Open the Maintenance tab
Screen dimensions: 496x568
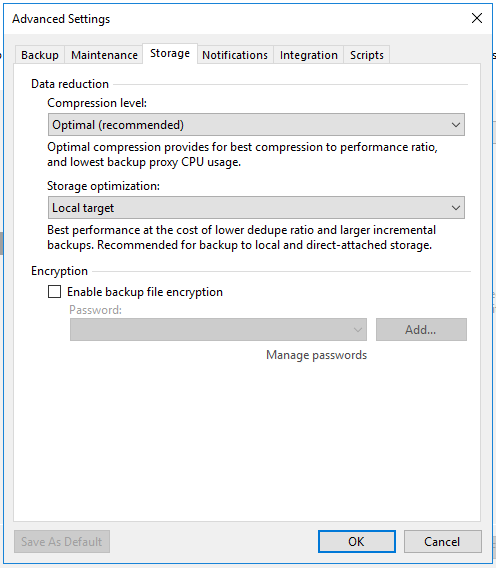pos(104,55)
